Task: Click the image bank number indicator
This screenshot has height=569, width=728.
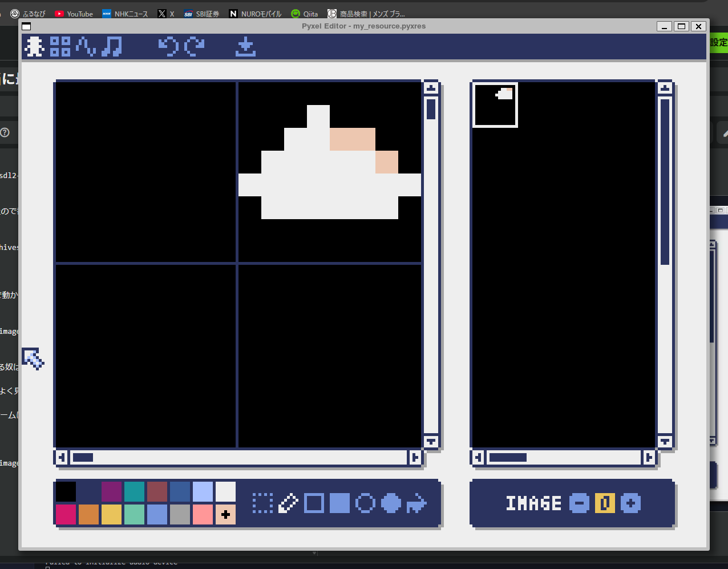Action: pyautogui.click(x=605, y=503)
